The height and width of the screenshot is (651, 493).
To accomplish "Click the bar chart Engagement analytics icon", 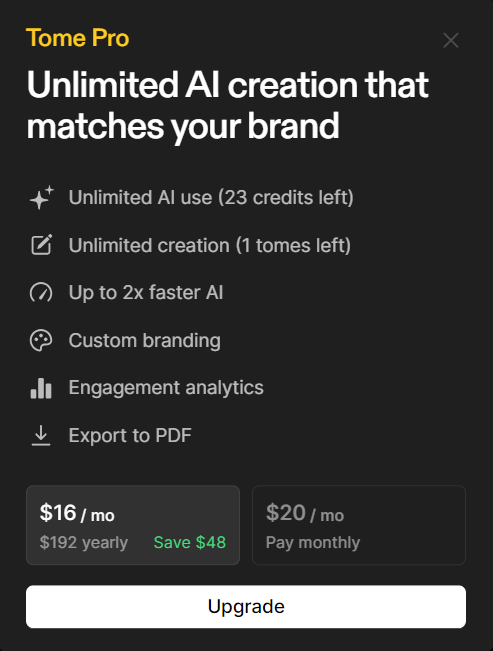I will tap(41, 388).
